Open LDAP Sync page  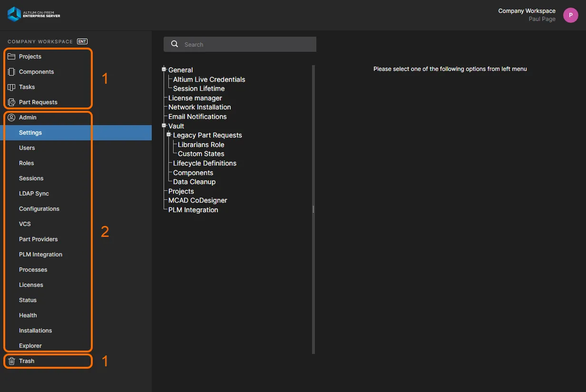tap(34, 194)
